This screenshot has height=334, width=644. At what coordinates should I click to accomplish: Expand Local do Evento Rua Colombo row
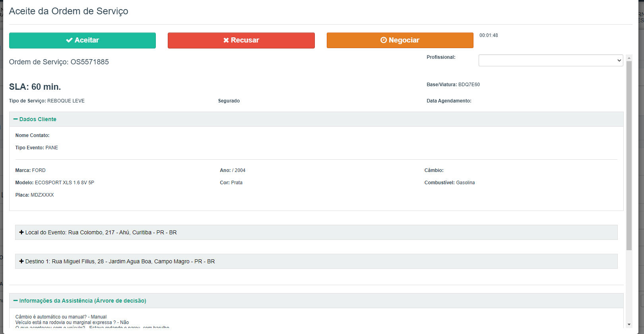coord(316,232)
